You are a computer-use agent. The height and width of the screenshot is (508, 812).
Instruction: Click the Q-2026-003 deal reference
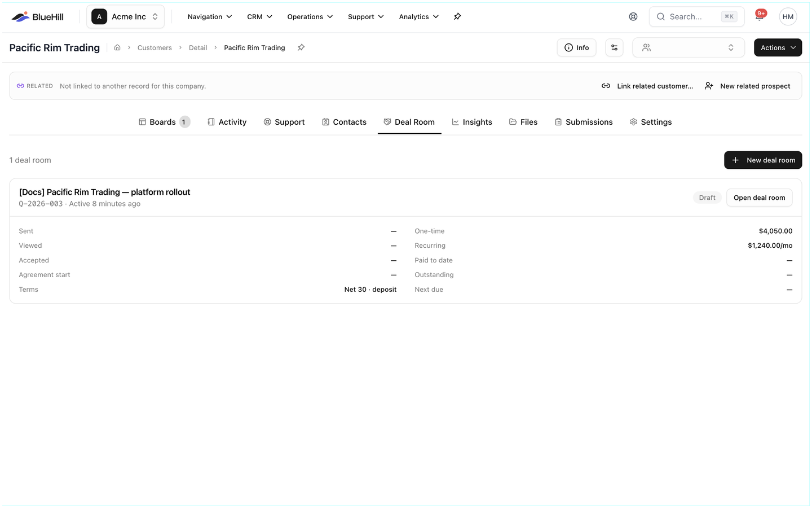(41, 204)
